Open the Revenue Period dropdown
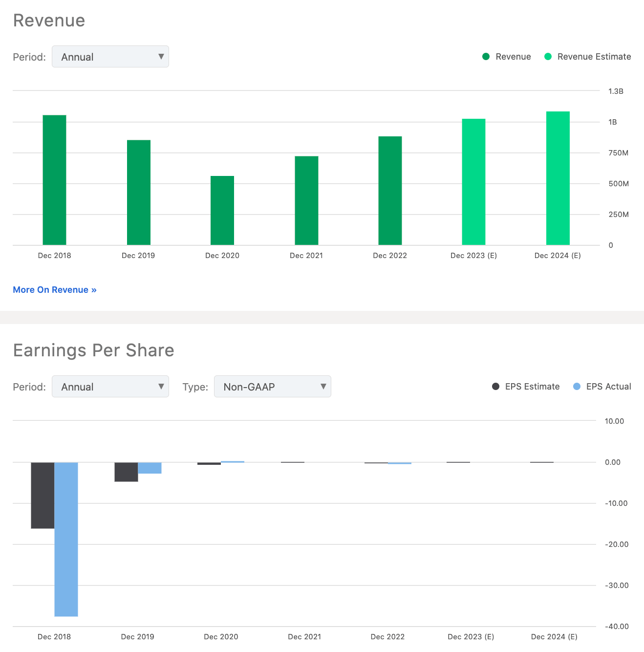The image size is (644, 652). (110, 57)
